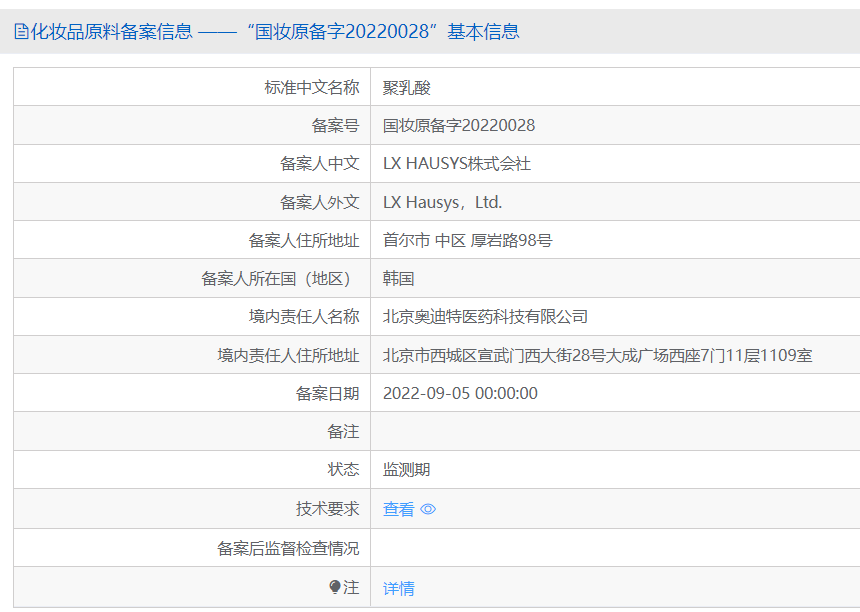Click the eye icon next to 查看
The image size is (860, 612).
[428, 509]
